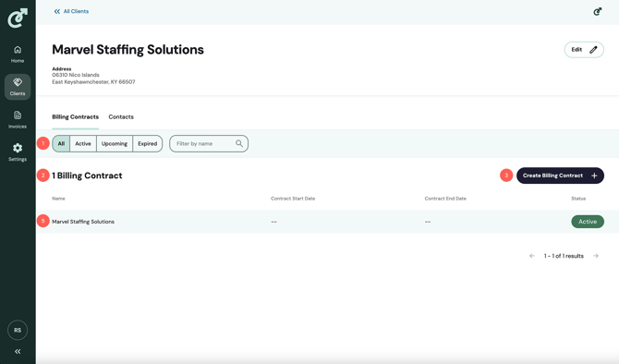Switch to the Contacts tab
This screenshot has height=364, width=619.
(121, 116)
